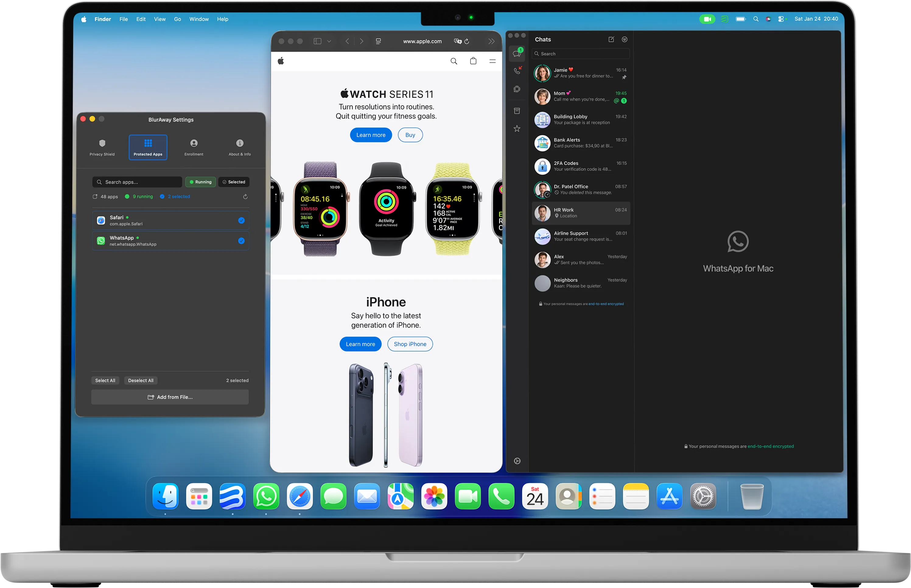Open the WhatsApp settings gear icon

click(517, 461)
